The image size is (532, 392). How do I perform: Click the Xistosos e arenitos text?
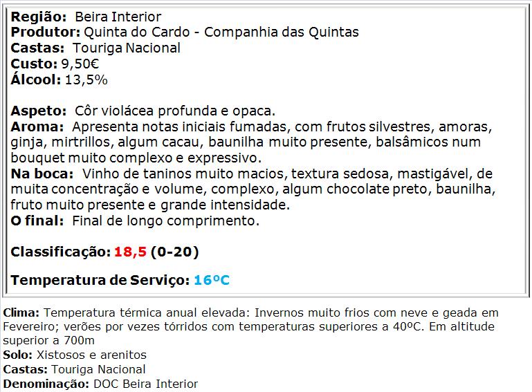click(x=91, y=355)
